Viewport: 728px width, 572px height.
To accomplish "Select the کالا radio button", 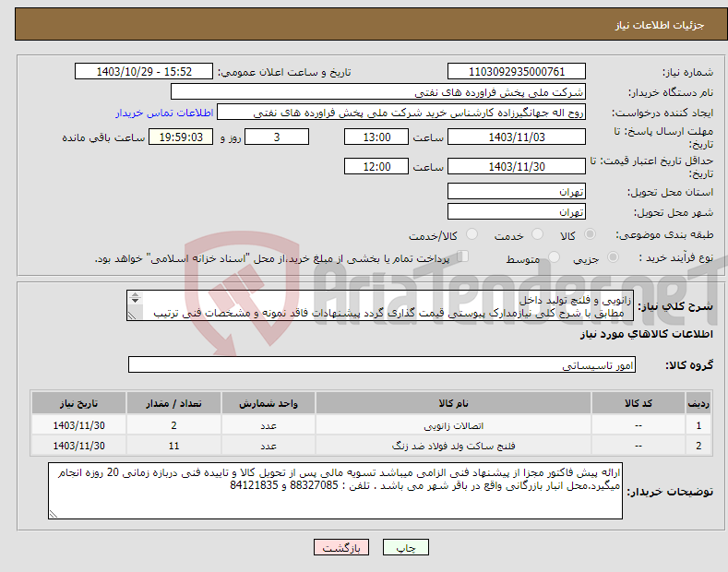I will pos(591,234).
